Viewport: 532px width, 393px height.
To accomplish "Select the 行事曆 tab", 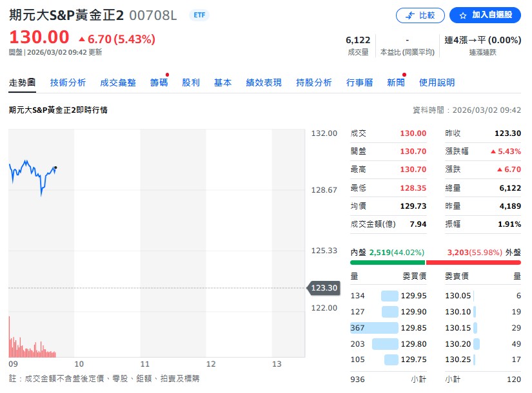I will (361, 82).
